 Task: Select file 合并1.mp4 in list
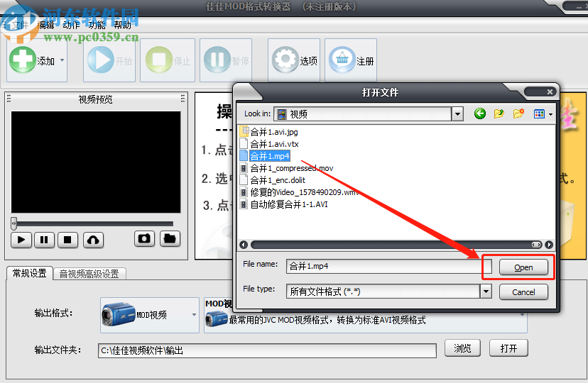270,156
